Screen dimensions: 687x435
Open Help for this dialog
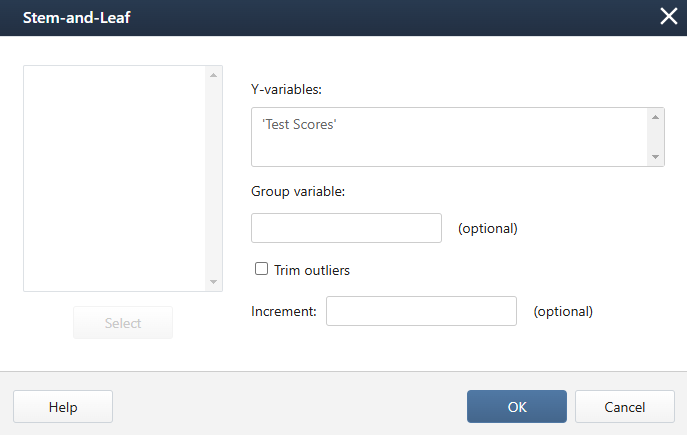point(63,407)
